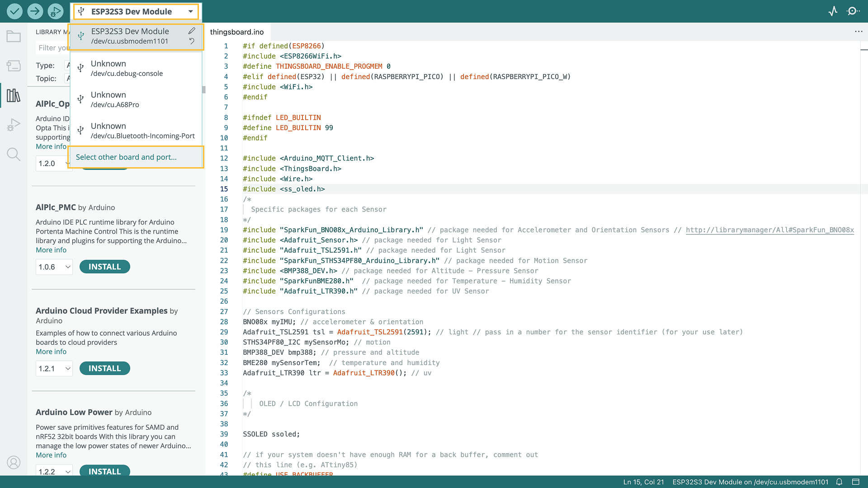
Task: Open version dropdown 1.2.1 for Cloud Provider Examples
Action: pos(54,369)
